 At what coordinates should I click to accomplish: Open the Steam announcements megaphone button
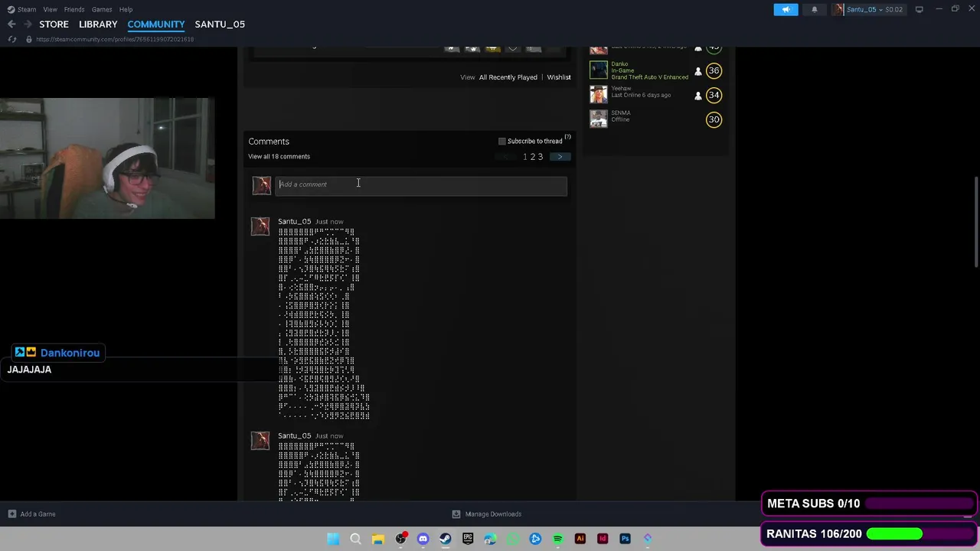coord(786,9)
